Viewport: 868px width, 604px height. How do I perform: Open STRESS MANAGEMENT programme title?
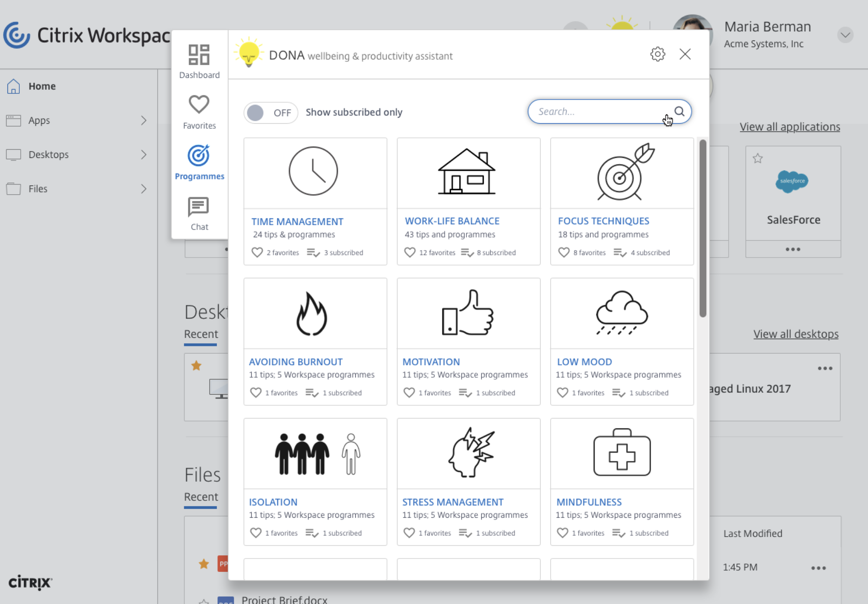coord(453,502)
